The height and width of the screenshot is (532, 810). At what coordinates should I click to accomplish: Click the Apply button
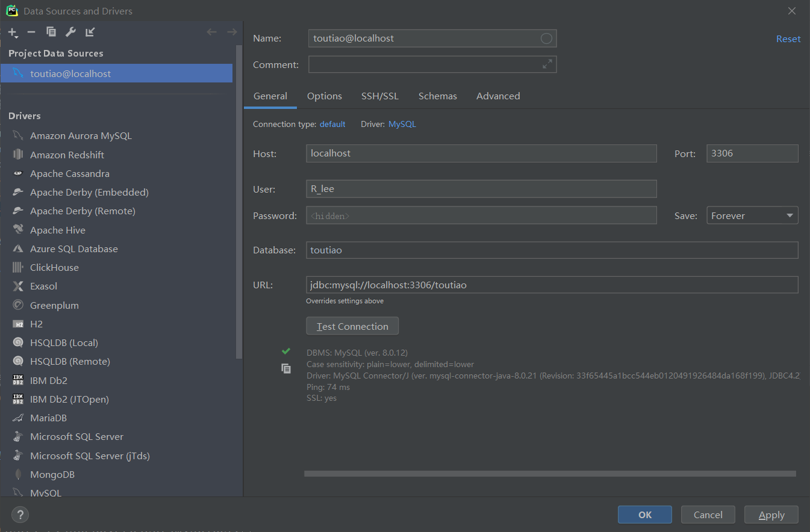point(771,515)
